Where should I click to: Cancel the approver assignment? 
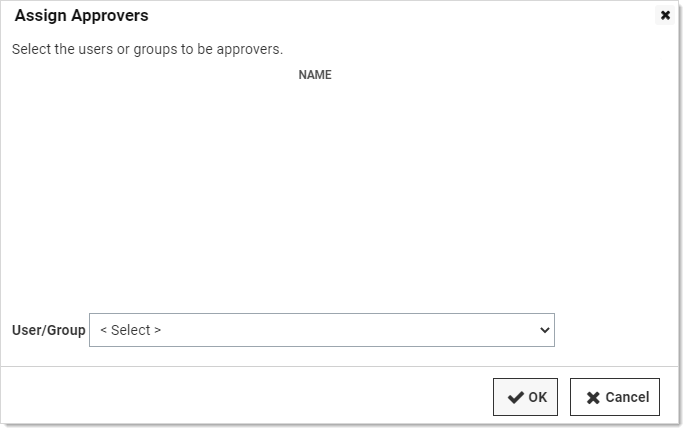(x=614, y=397)
